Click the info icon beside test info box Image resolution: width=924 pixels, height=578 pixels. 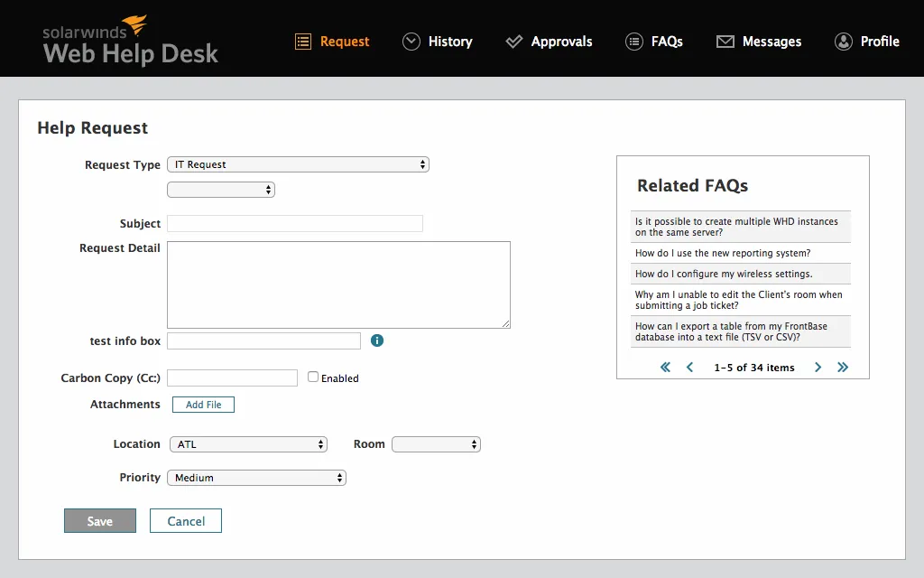pyautogui.click(x=377, y=340)
